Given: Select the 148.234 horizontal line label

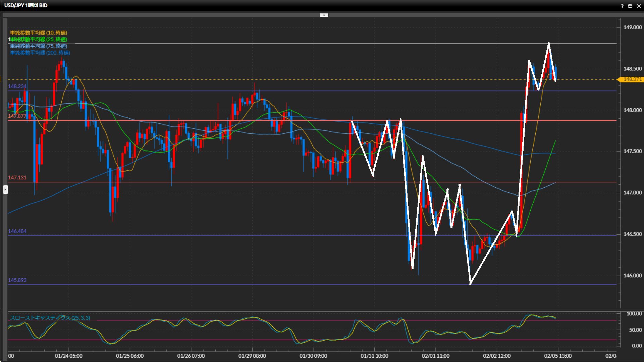Looking at the screenshot, I should coord(17,86).
